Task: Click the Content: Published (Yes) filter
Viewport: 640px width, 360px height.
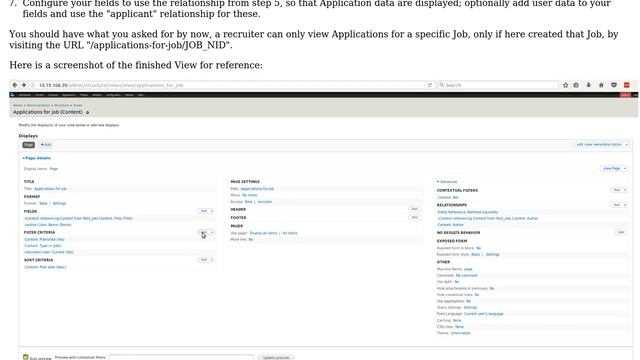Action: (x=44, y=239)
